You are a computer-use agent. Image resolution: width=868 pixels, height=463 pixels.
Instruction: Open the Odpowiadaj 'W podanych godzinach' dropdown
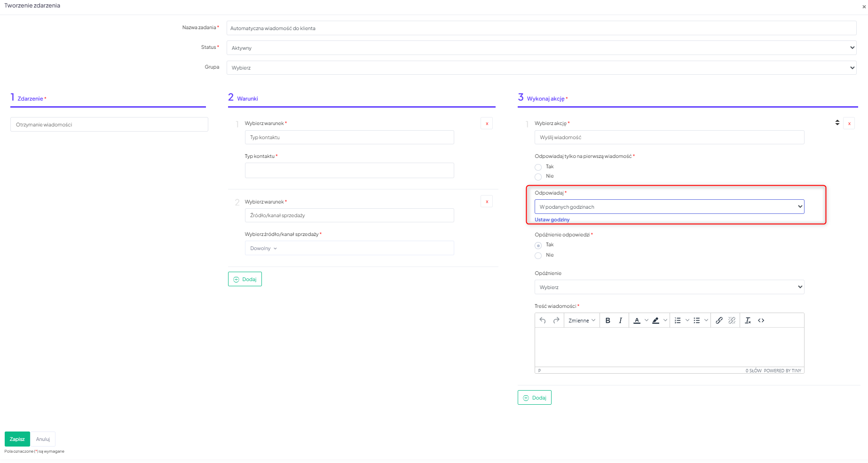669,207
